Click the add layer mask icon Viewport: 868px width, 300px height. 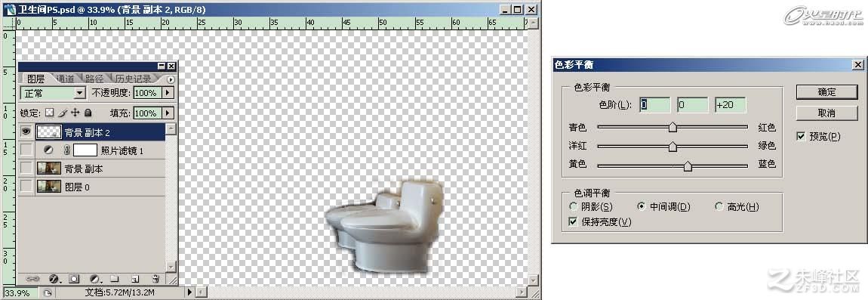tap(74, 278)
